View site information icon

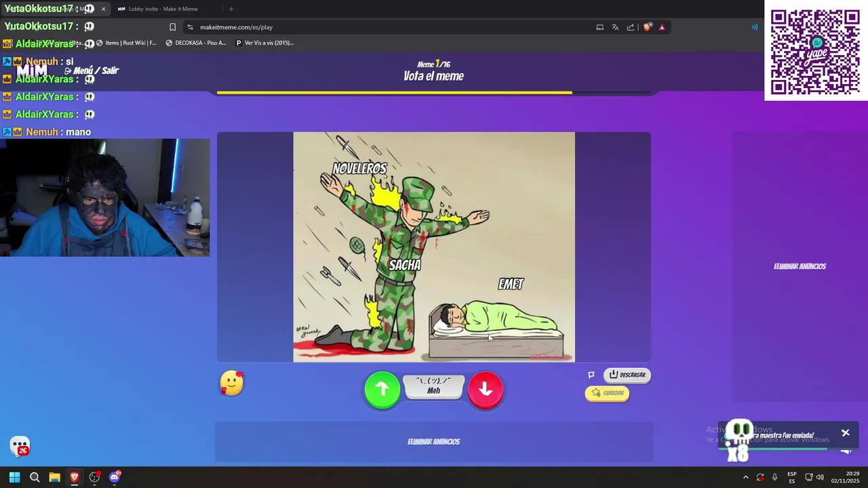[190, 27]
